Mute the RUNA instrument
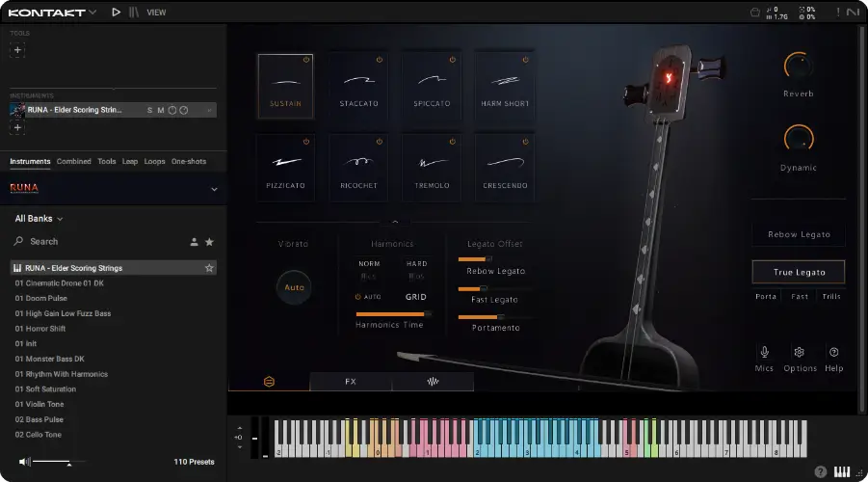The height and width of the screenshot is (482, 868). click(161, 110)
